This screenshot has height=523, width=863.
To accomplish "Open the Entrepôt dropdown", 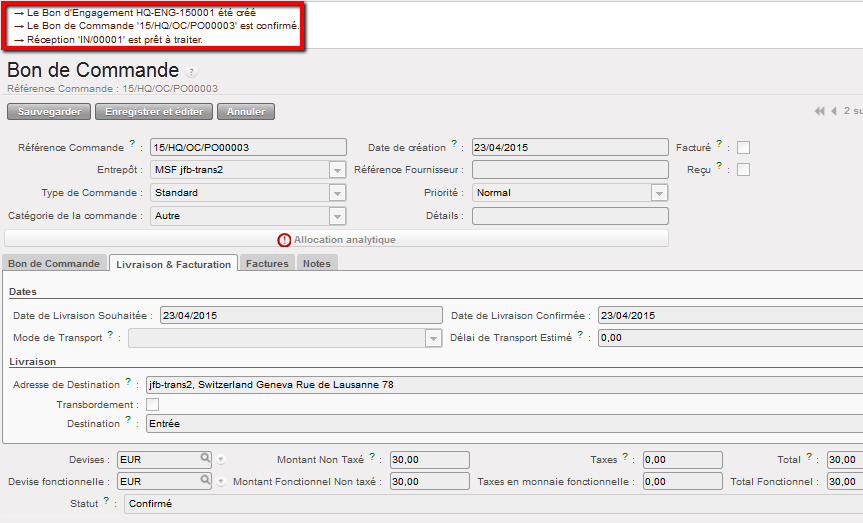I will (337, 170).
